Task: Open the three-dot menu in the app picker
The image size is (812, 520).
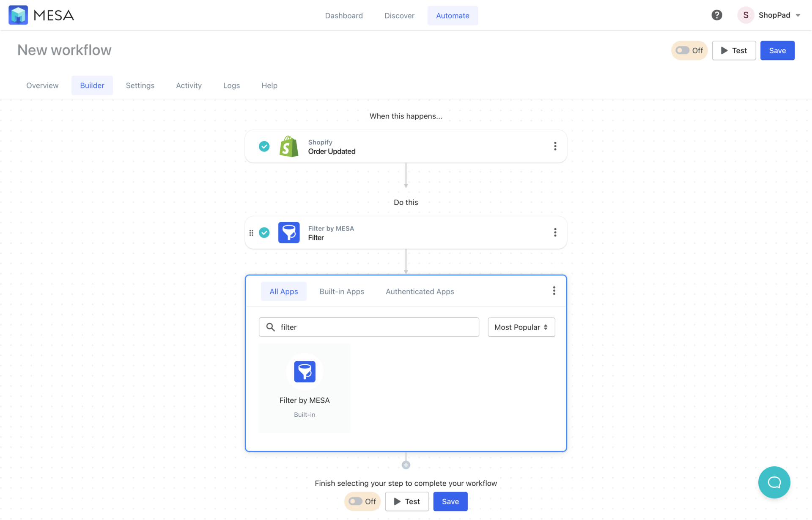Action: point(554,291)
